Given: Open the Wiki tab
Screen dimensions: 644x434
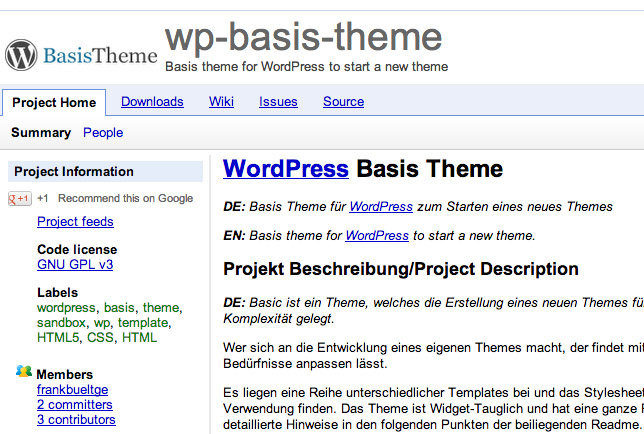Looking at the screenshot, I should (x=221, y=101).
